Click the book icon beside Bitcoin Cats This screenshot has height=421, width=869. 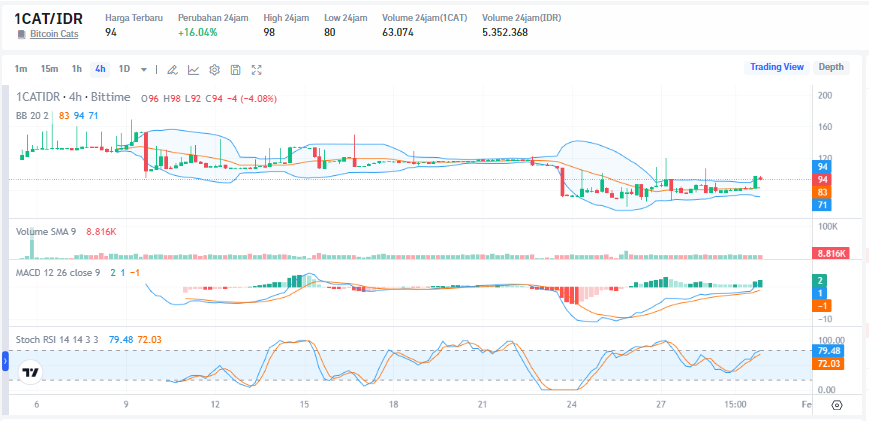[22, 34]
